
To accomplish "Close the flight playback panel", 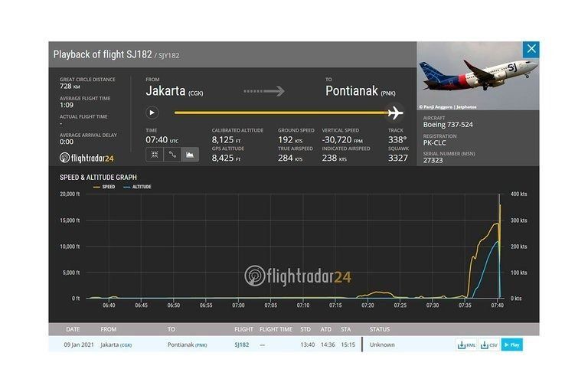I will click(531, 50).
